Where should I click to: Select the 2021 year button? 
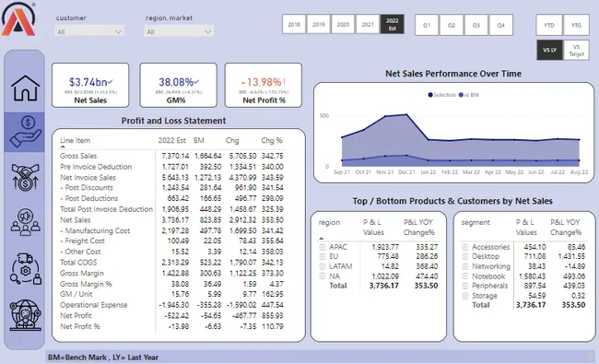coord(367,25)
